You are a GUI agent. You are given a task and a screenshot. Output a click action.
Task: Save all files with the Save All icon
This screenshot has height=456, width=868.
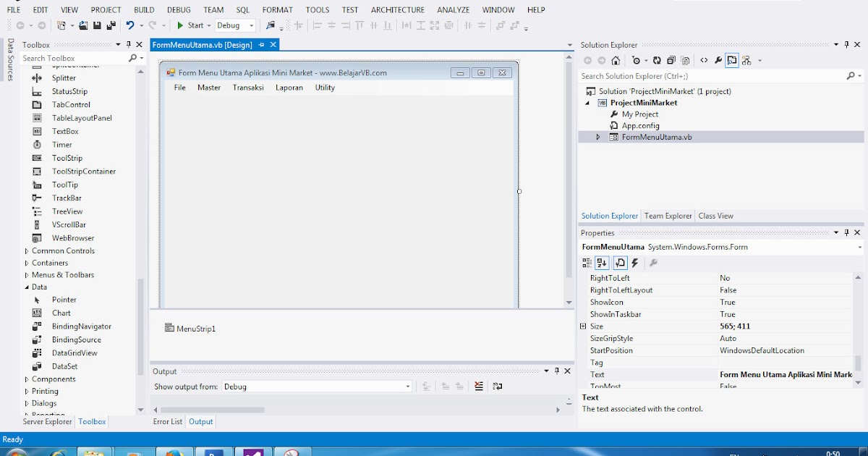[111, 25]
